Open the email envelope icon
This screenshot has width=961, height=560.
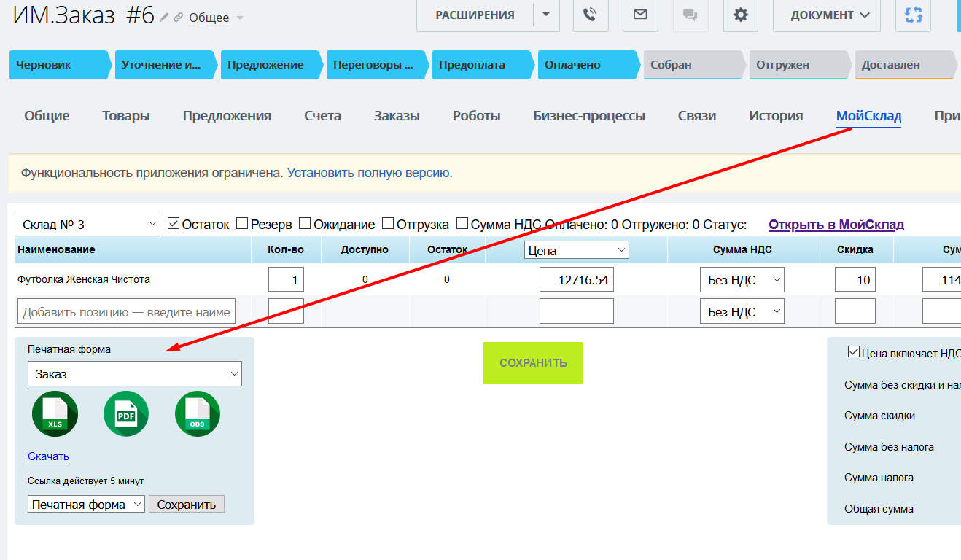point(640,15)
